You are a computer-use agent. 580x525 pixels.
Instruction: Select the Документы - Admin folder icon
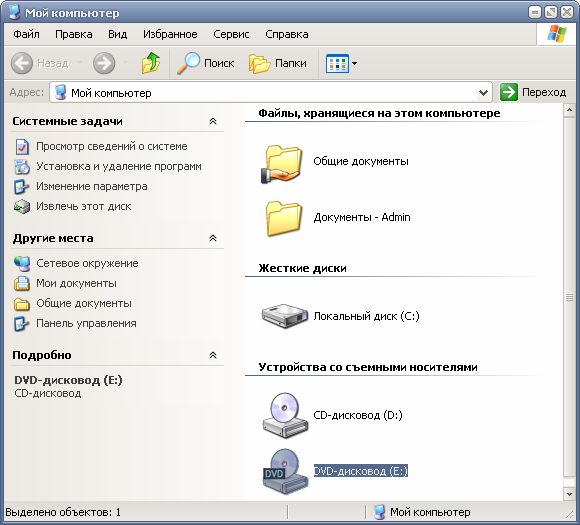(x=283, y=219)
